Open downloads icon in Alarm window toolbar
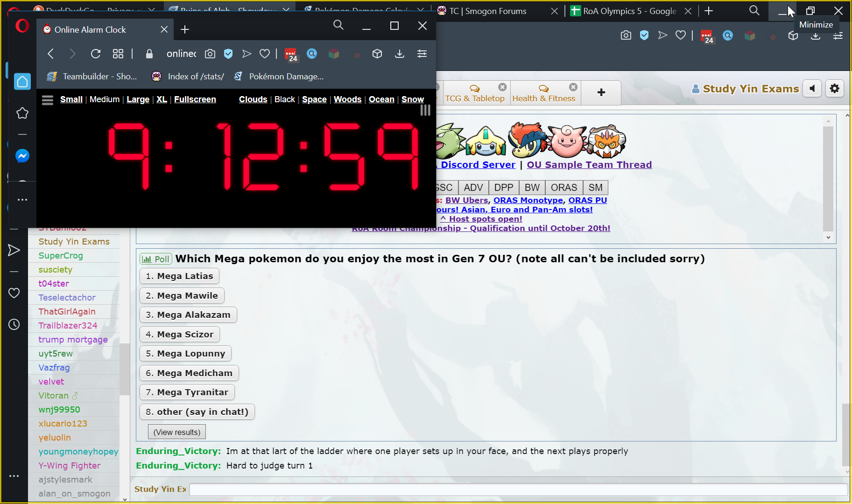Screen dimensions: 852x504 400,54
